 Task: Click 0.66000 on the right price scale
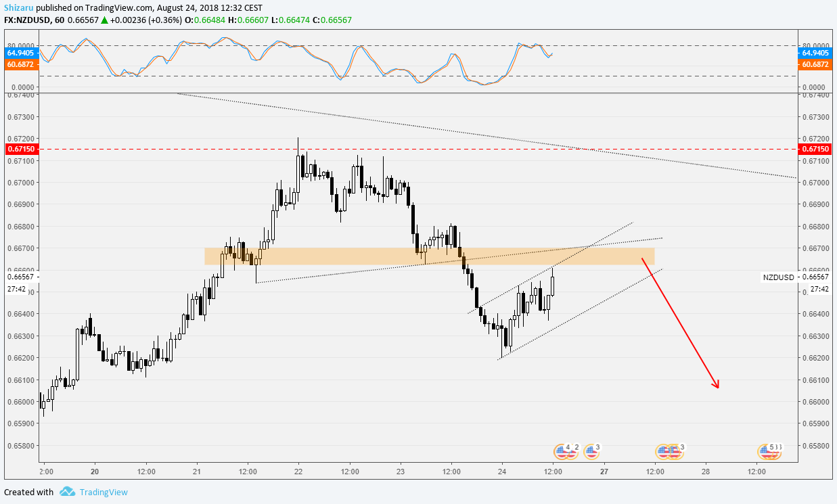click(816, 402)
